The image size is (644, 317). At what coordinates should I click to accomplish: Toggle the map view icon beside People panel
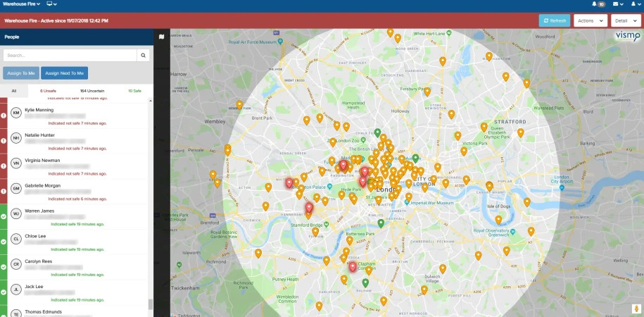point(161,37)
